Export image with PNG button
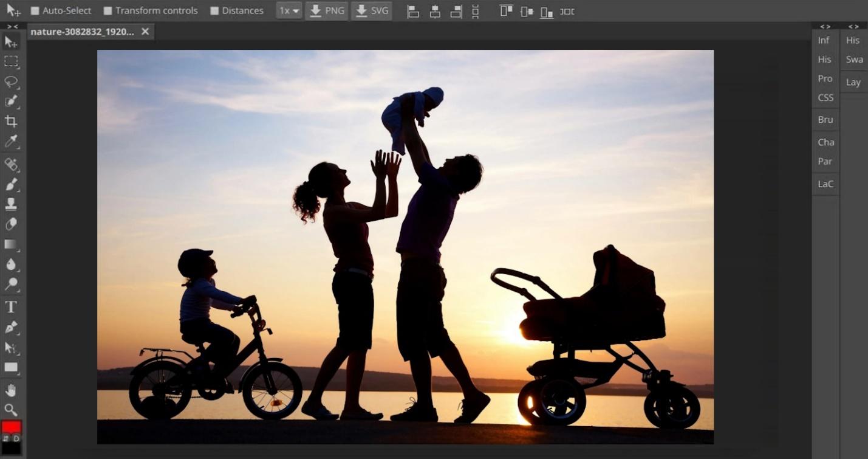Viewport: 868px width, 459px height. pyautogui.click(x=327, y=11)
